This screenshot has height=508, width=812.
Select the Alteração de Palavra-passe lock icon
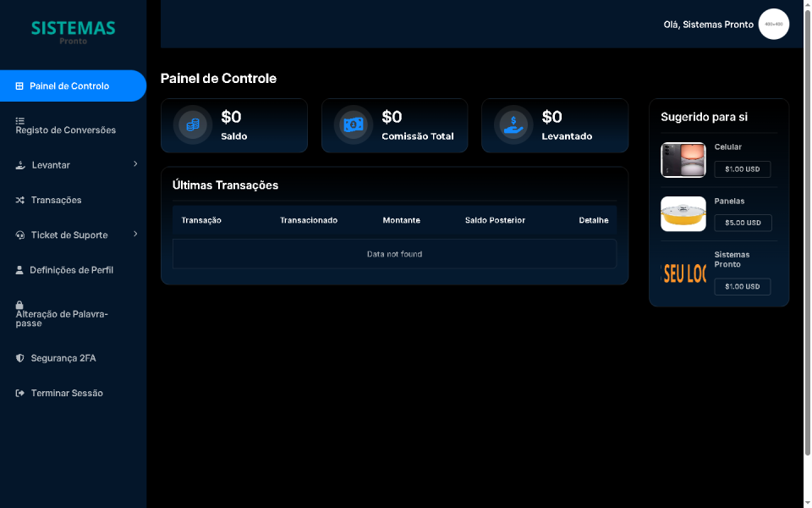click(19, 305)
